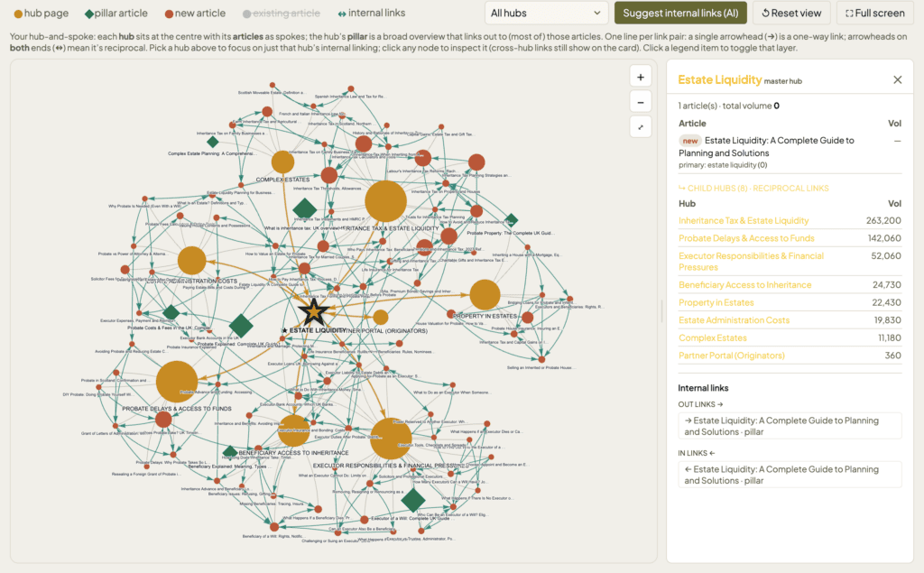Open Inheritance Tax & Estate Liquidity hub link
The height and width of the screenshot is (573, 924).
744,220
